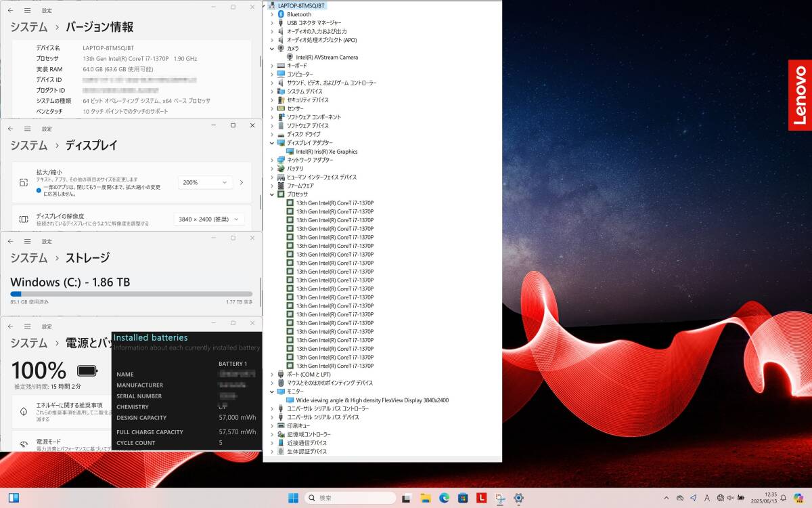The image size is (812, 508).
Task: Click システム breadcrumb in バージョン情報 window
Action: point(29,28)
